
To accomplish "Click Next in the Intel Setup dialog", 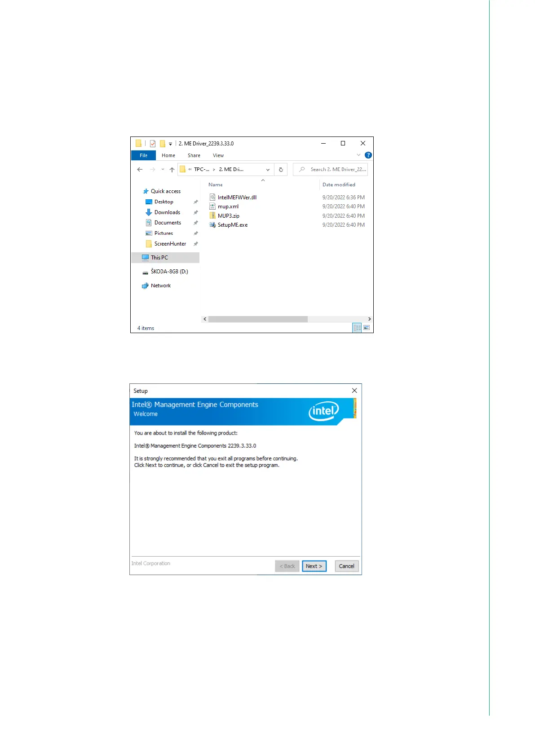I will point(314,566).
